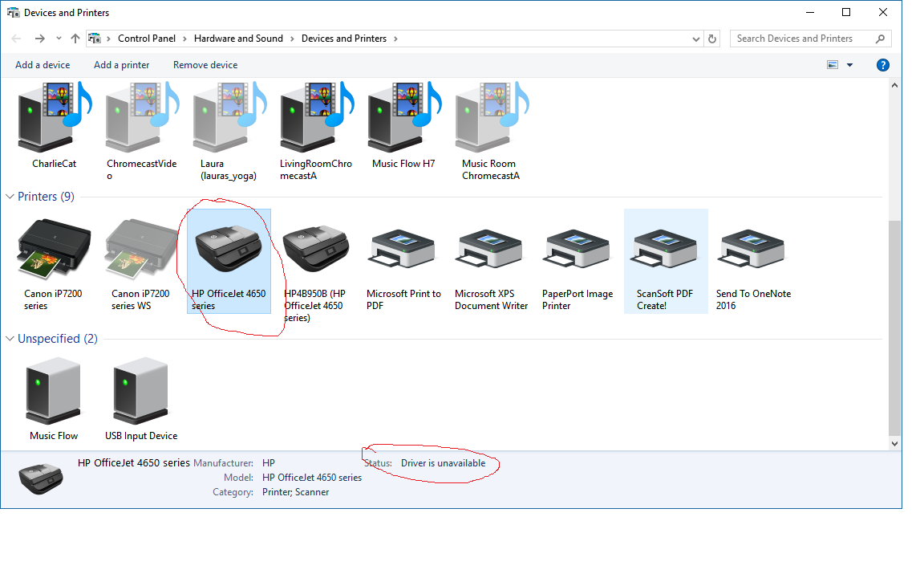Open the view options dropdown arrow
The image size is (924, 582).
(x=850, y=65)
